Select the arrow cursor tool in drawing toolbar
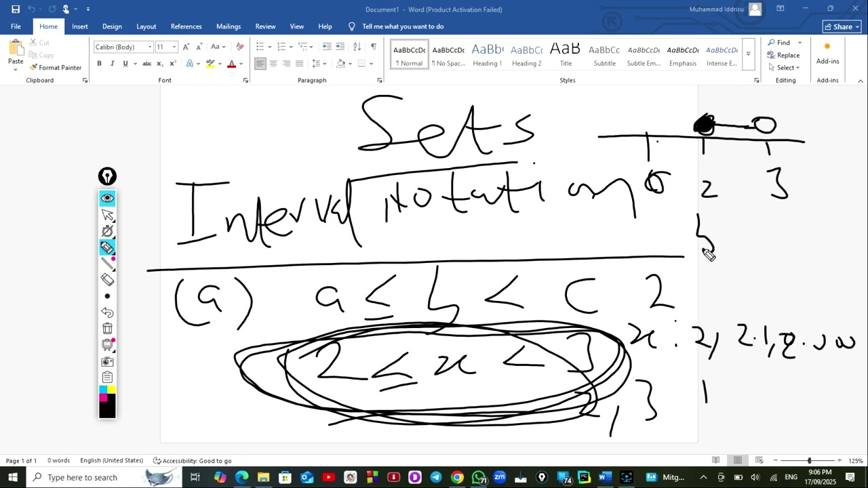The height and width of the screenshot is (488, 868). pyautogui.click(x=107, y=215)
